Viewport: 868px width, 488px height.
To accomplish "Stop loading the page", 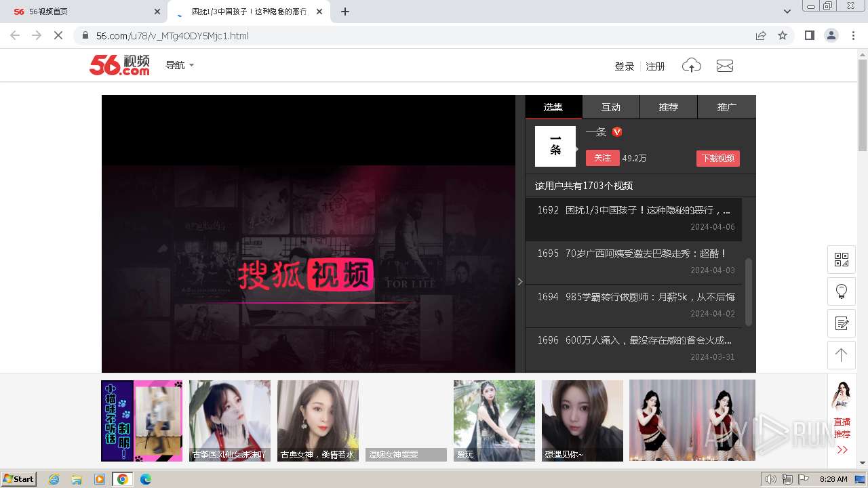I will click(x=58, y=35).
